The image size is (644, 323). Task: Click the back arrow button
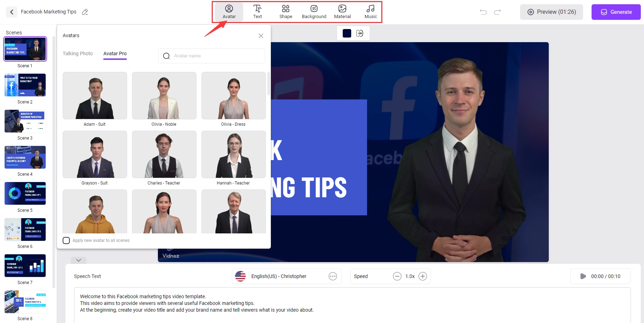click(x=12, y=12)
